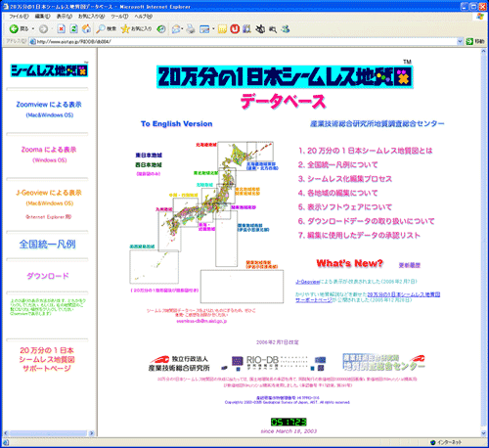
Task: Open the History clock icon
Action: pos(161,29)
